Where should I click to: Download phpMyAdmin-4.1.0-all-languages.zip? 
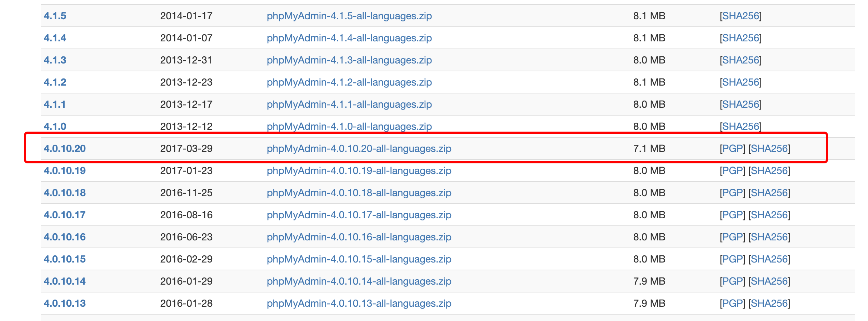(349, 126)
